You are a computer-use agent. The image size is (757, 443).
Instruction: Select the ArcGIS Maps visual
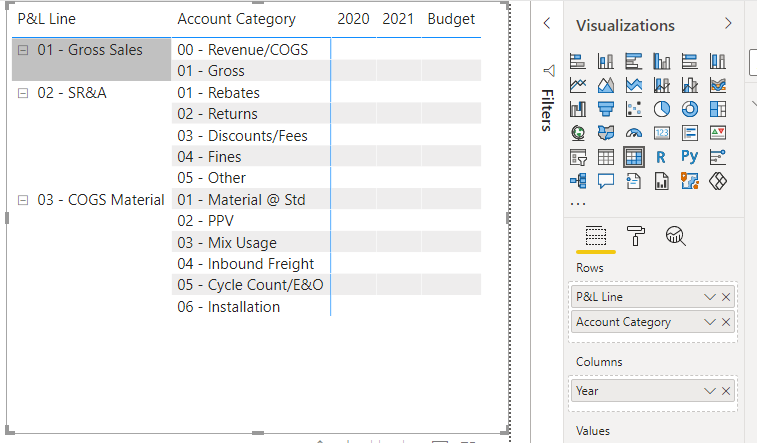click(690, 181)
